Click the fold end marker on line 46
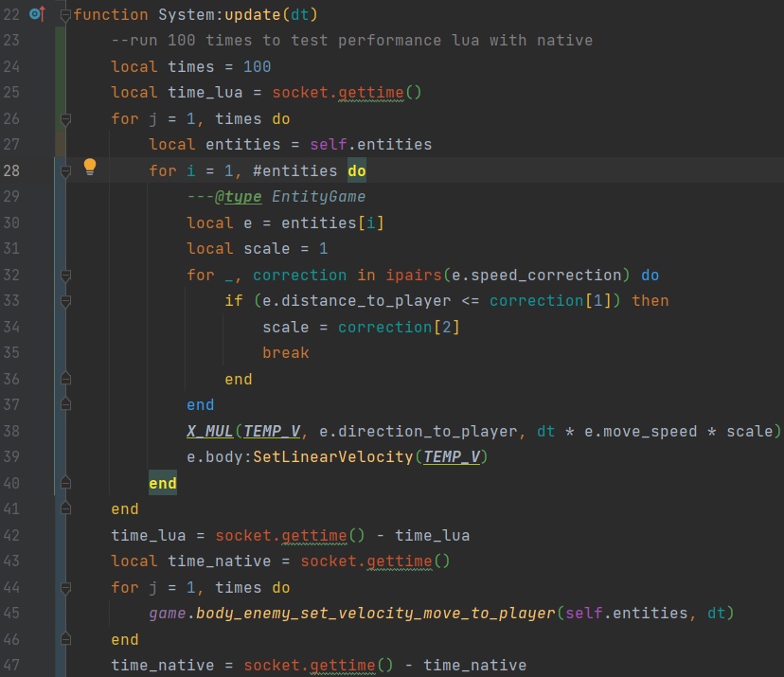The height and width of the screenshot is (677, 784). (65, 639)
